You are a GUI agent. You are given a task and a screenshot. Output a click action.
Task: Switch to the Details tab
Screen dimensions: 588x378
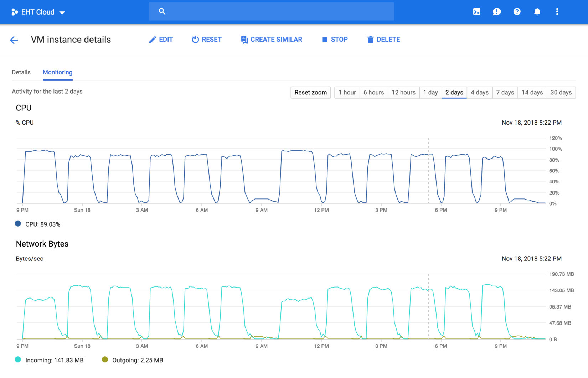click(21, 72)
